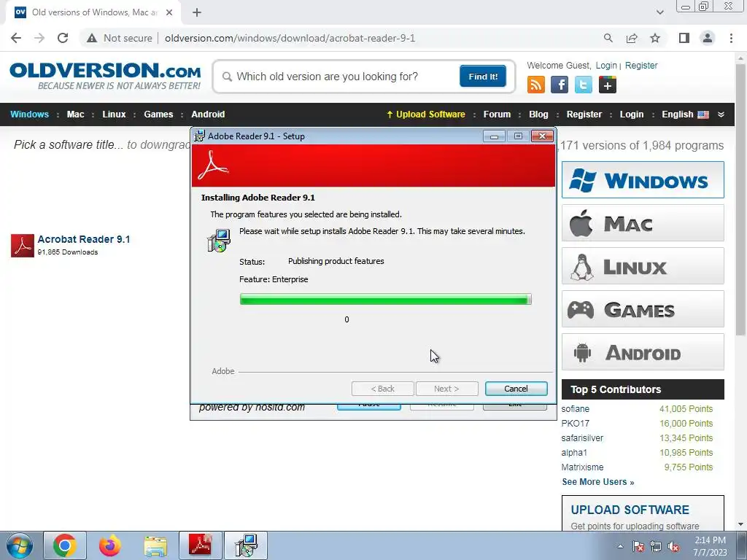Screen dimensions: 747x560
Task: Click the LINUX platform banner
Action: coord(643,266)
